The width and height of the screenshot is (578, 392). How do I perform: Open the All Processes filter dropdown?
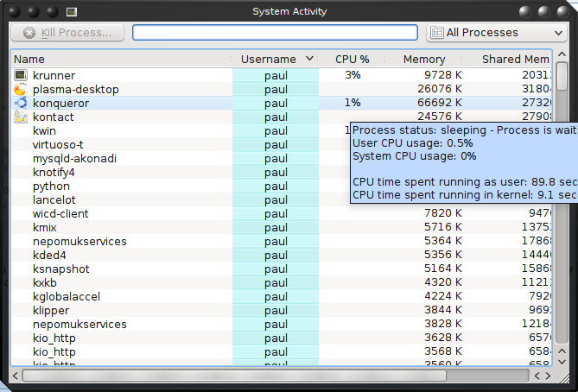point(496,33)
